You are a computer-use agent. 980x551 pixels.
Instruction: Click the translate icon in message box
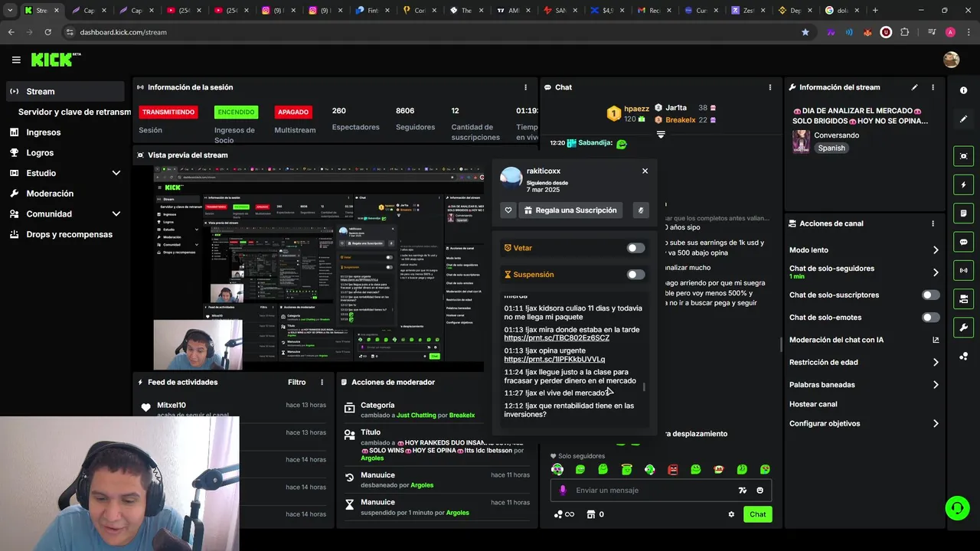click(742, 491)
